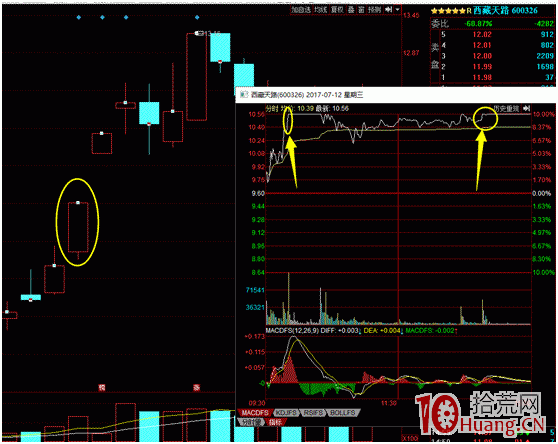This screenshot has width=558, height=444.
Task: Click the right red info marker above volume
Action: (x=196, y=387)
